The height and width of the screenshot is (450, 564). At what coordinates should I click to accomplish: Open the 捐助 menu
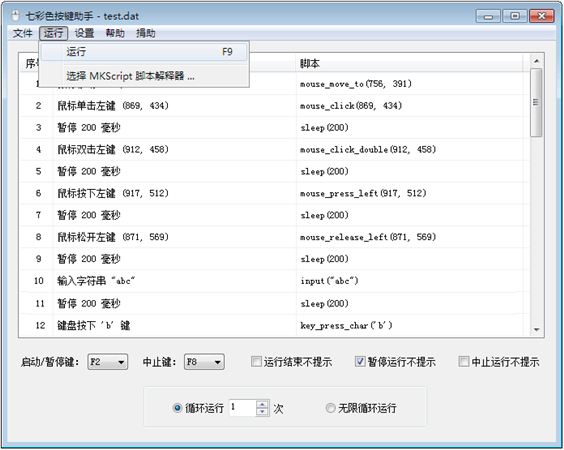[146, 33]
